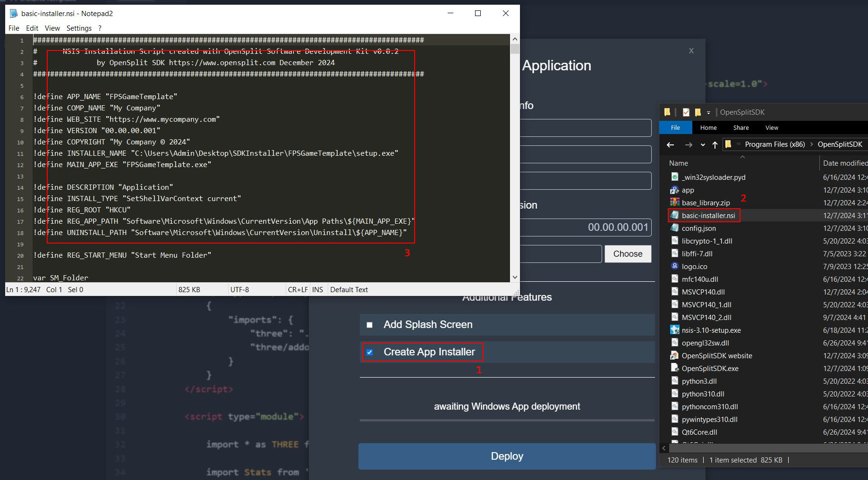Image resolution: width=868 pixels, height=480 pixels.
Task: Select the nsis-3.10-setup.exe installer icon
Action: coord(675,330)
